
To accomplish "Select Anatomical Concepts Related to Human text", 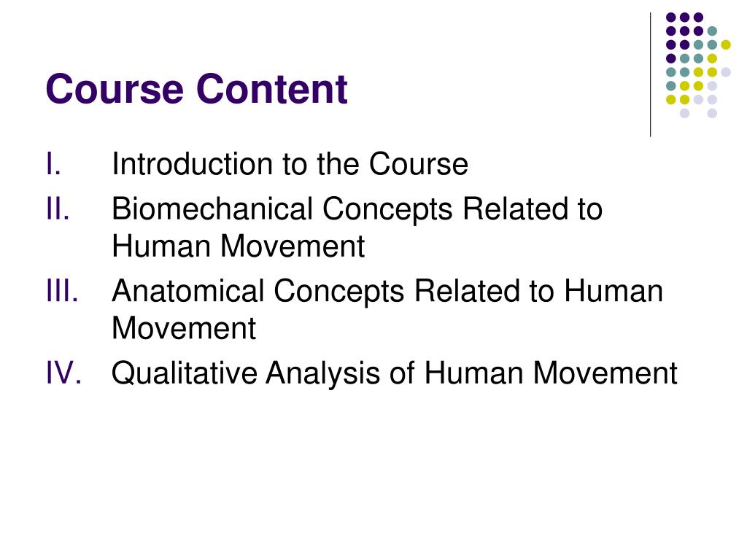I will tap(387, 292).
